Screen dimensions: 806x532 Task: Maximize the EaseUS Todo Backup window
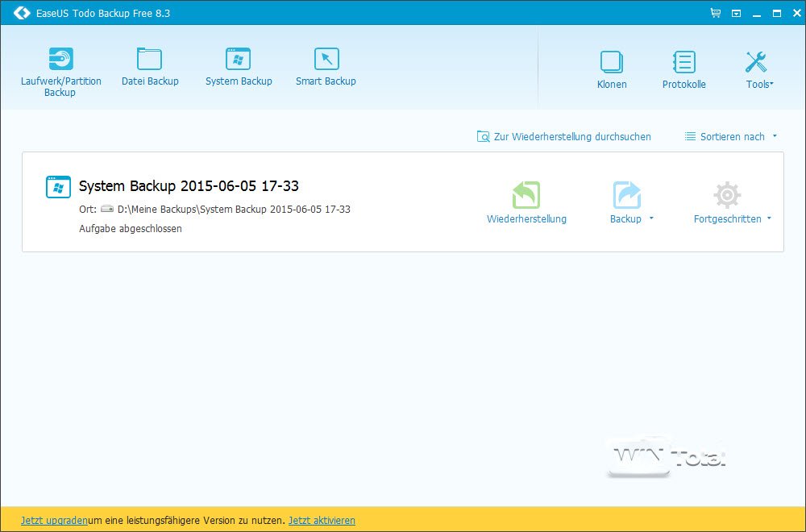pyautogui.click(x=777, y=14)
